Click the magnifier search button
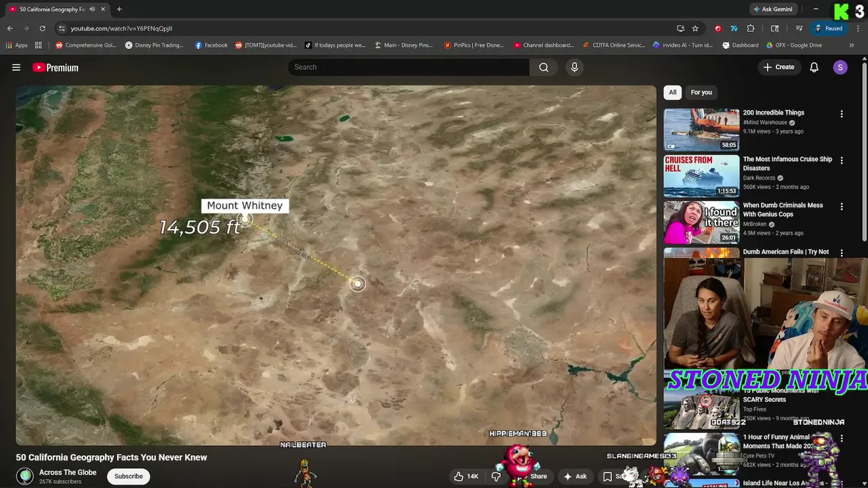The width and height of the screenshot is (868, 488). click(x=544, y=67)
